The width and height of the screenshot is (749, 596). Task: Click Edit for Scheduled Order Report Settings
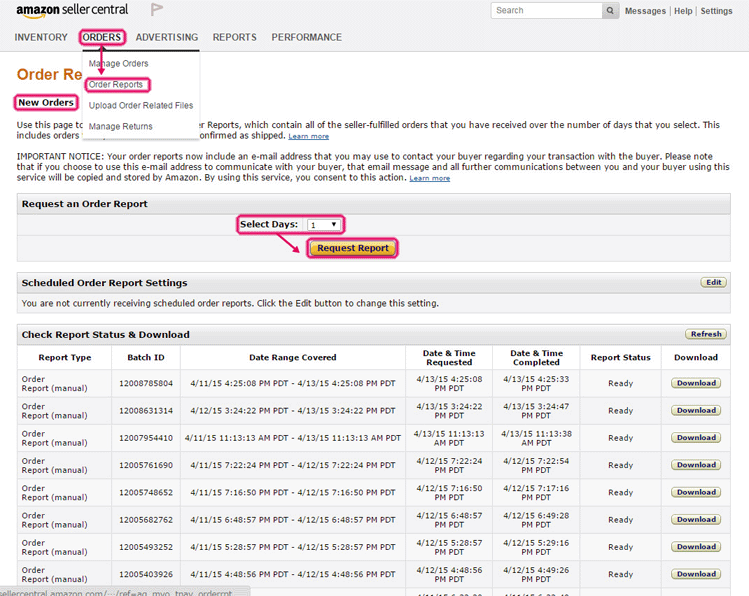tap(714, 282)
